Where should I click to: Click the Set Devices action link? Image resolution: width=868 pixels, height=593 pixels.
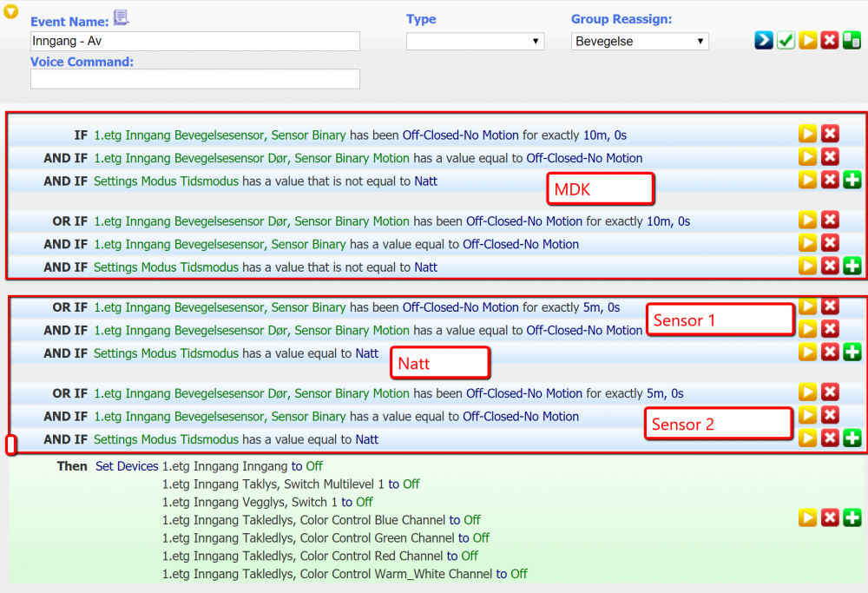(x=127, y=466)
